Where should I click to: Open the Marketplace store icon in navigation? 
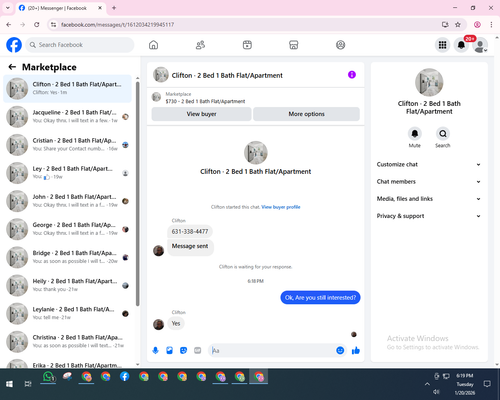tap(294, 45)
